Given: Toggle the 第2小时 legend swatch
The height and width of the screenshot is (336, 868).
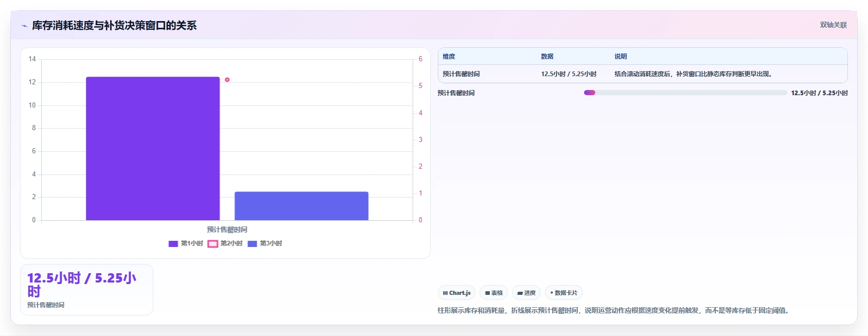Looking at the screenshot, I should (x=212, y=243).
